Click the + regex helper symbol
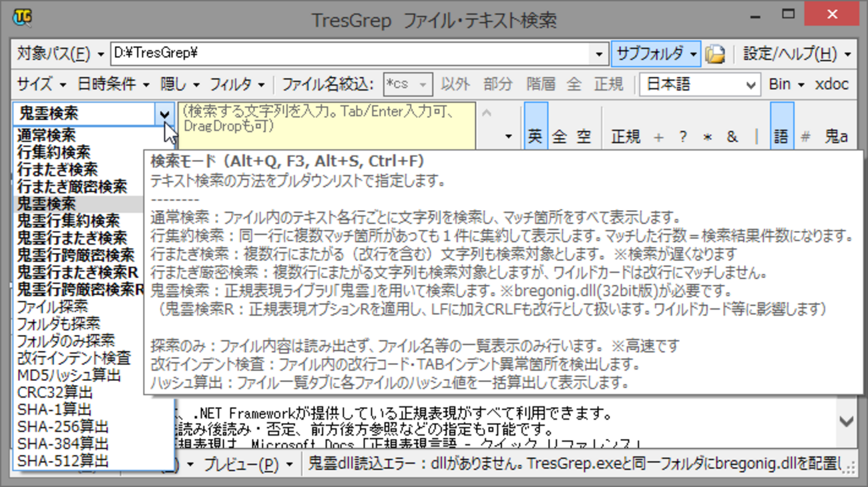This screenshot has height=487, width=868. (x=659, y=137)
